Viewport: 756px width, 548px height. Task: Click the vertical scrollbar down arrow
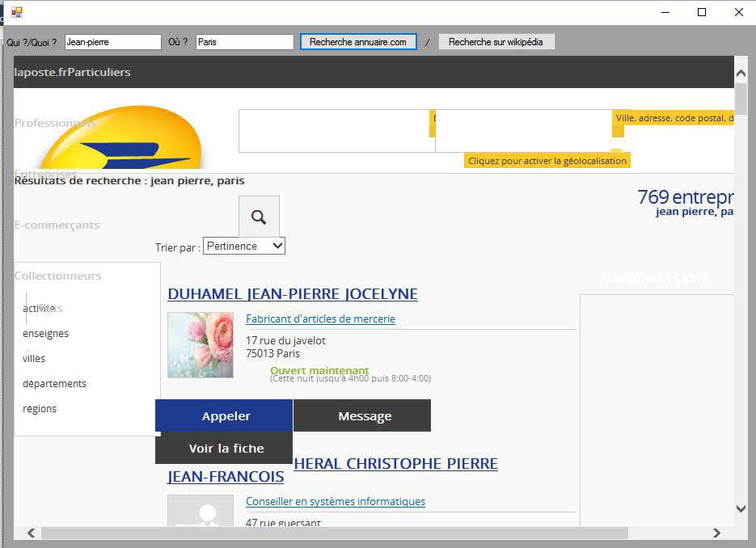pos(741,508)
